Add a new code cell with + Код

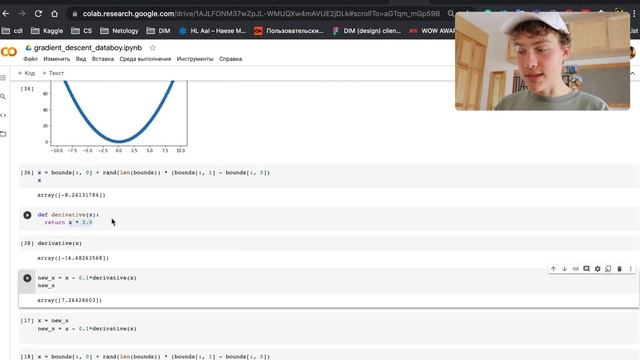tap(27, 73)
